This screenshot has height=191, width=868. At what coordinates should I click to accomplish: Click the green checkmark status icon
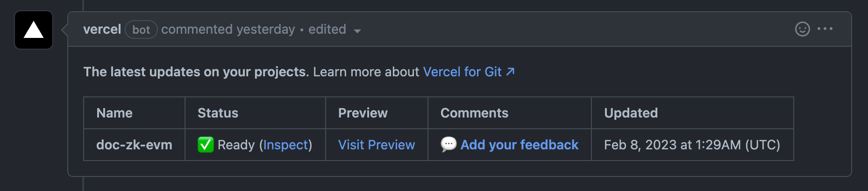[206, 145]
